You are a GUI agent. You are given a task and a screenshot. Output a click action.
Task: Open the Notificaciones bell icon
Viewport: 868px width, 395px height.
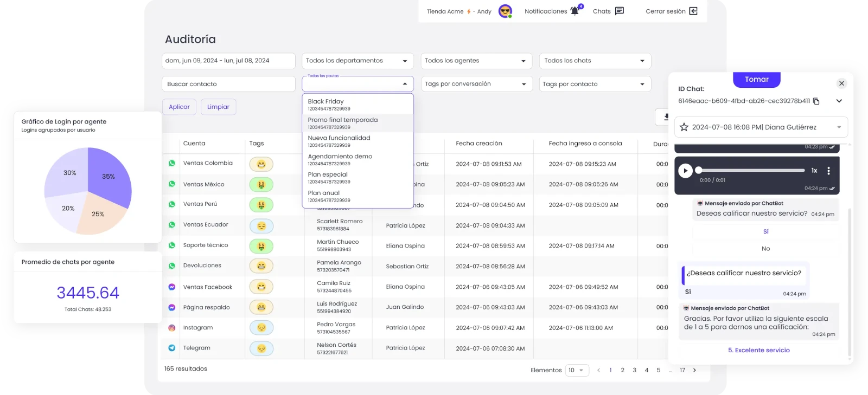point(575,11)
